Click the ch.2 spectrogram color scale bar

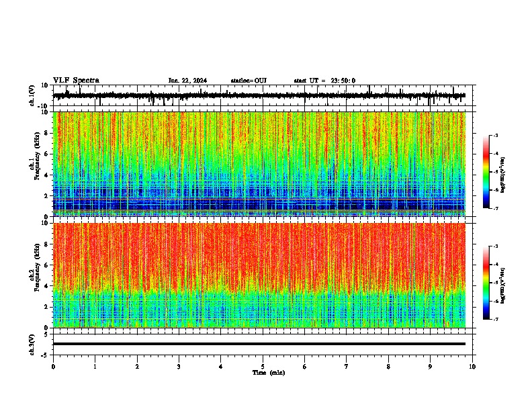486,283
